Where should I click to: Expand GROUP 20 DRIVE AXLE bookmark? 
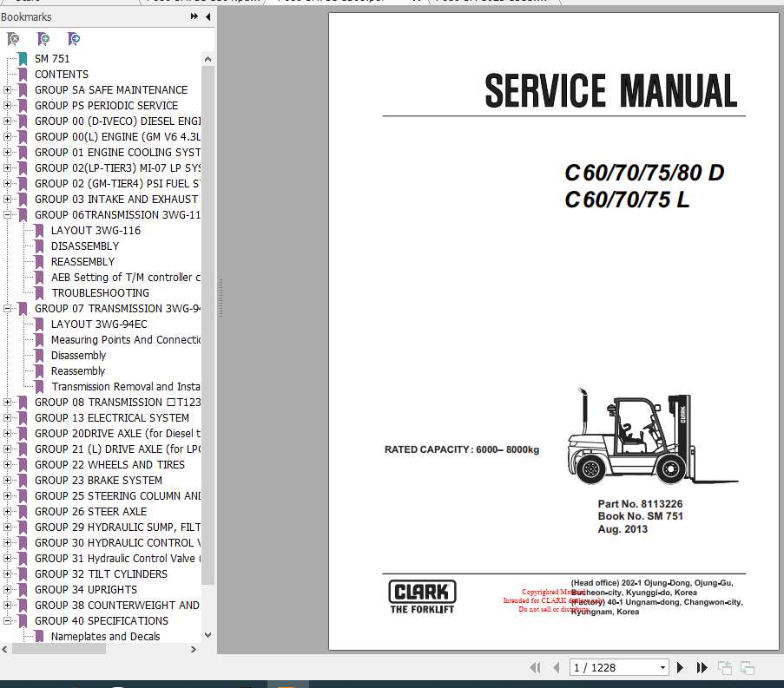tap(7, 433)
